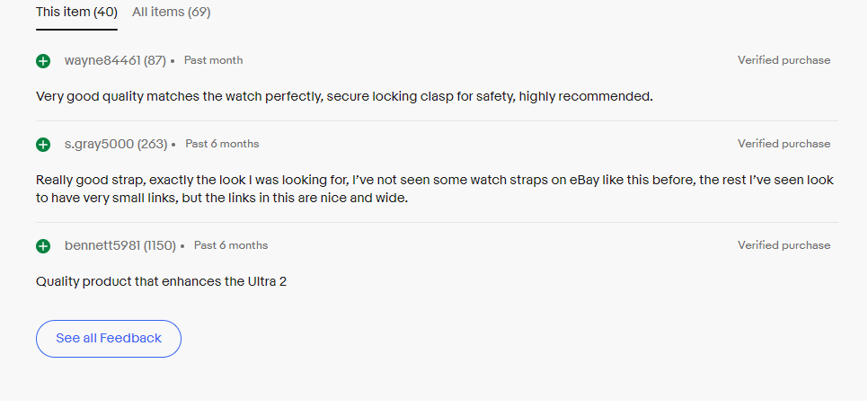Click bennett5981's feedback score (1150)
Viewport: 868px width, 408px height.
(160, 245)
